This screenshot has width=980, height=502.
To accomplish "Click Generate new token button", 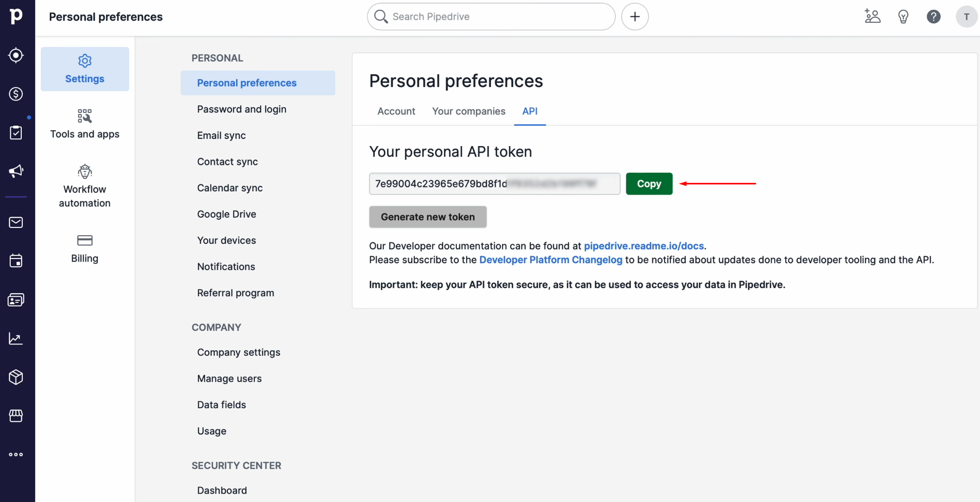I will [x=428, y=217].
